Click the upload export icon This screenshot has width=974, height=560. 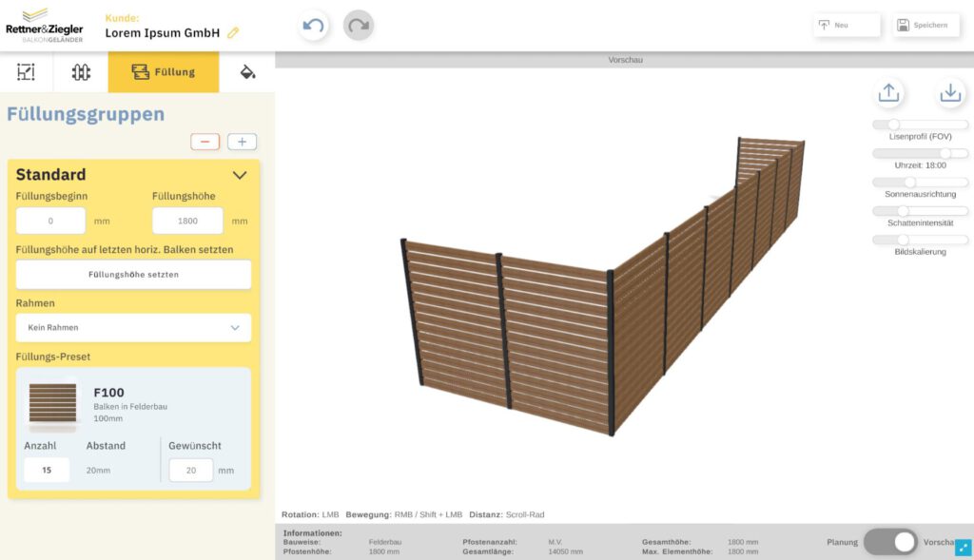888,92
